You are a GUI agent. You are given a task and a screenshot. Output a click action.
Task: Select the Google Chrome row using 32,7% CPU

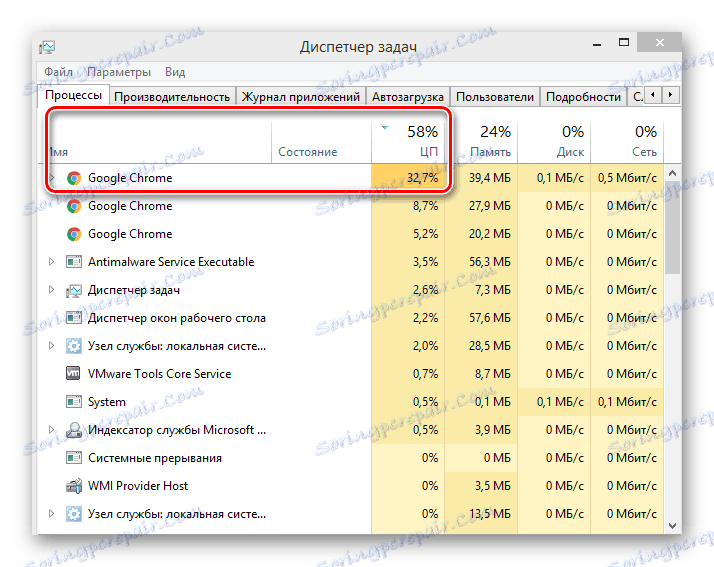click(x=351, y=178)
